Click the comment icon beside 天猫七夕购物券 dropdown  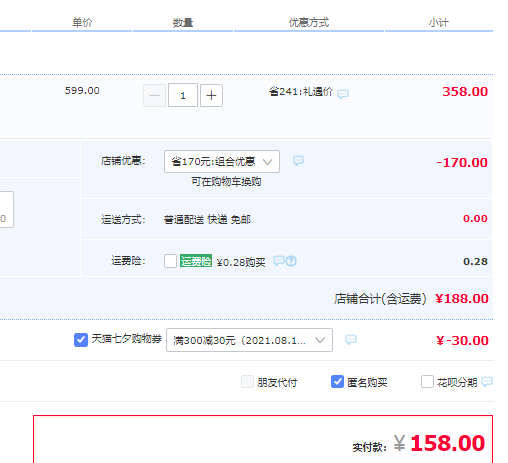coord(351,340)
